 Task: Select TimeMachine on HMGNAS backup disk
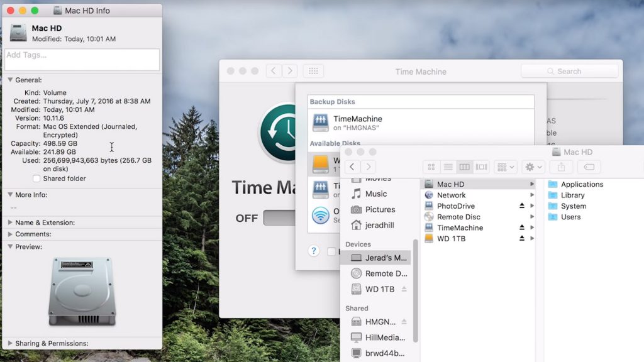tap(421, 123)
